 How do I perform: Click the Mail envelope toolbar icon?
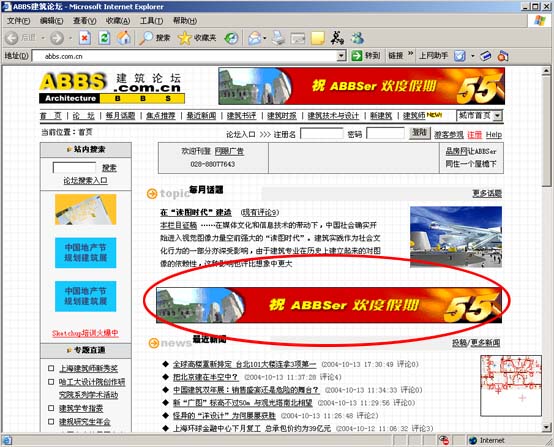[254, 38]
